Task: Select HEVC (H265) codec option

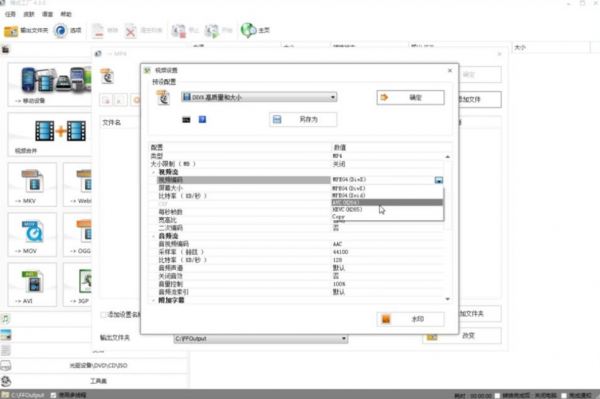Action: click(387, 210)
